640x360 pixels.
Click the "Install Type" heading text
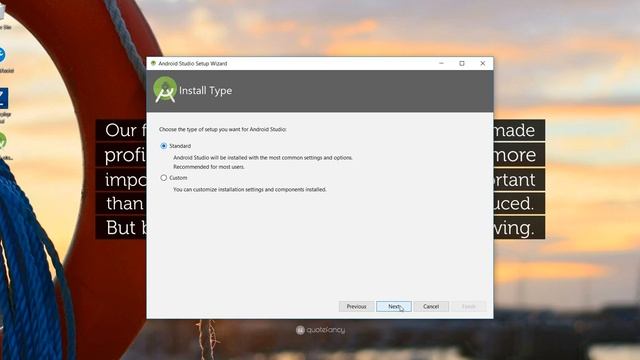[205, 91]
